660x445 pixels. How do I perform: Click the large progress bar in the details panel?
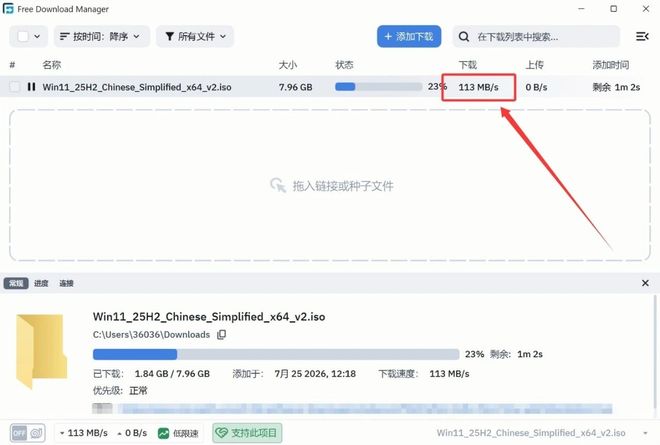pyautogui.click(x=276, y=354)
